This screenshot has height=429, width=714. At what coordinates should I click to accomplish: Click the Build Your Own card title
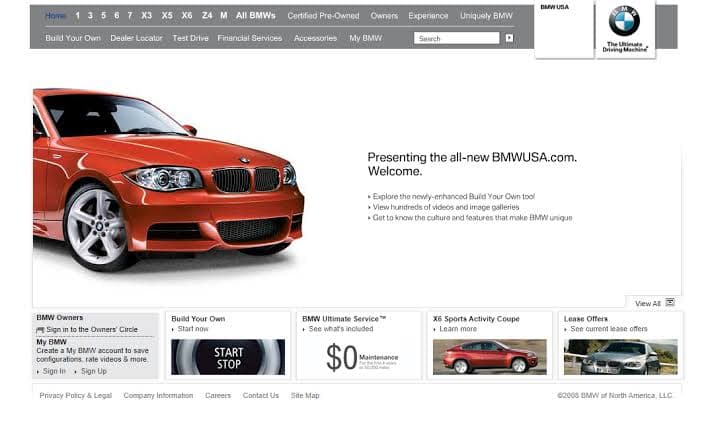(198, 319)
